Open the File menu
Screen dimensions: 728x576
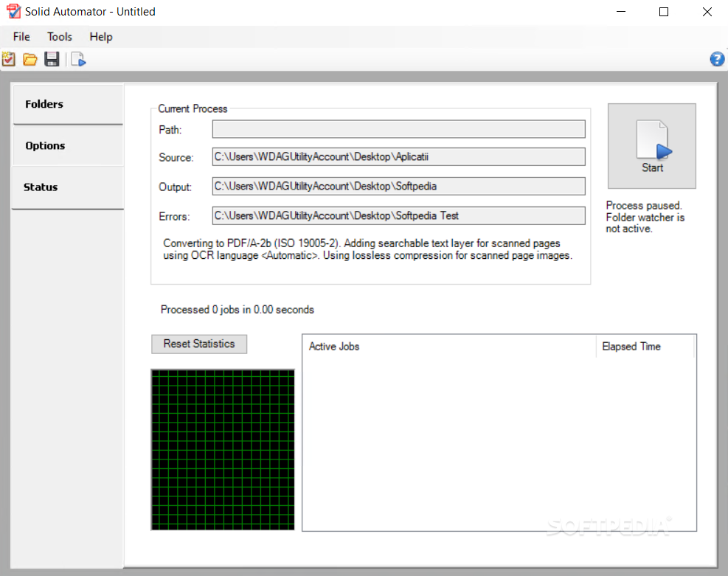(x=21, y=37)
